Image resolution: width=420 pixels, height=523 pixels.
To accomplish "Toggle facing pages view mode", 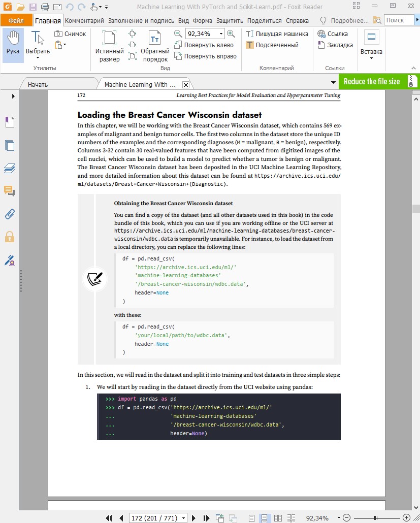I will pos(278,518).
